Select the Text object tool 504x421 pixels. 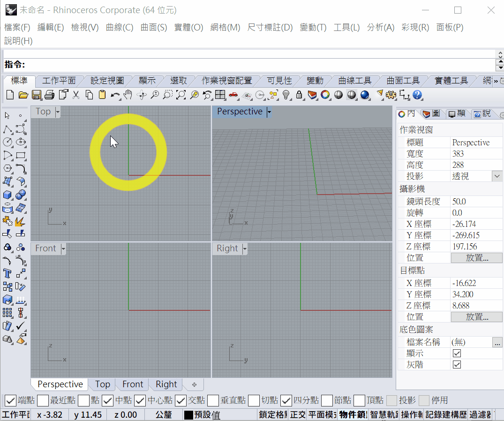(8, 273)
